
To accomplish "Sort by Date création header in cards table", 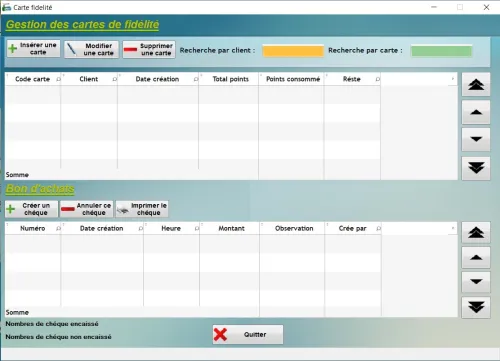I will pyautogui.click(x=157, y=79).
